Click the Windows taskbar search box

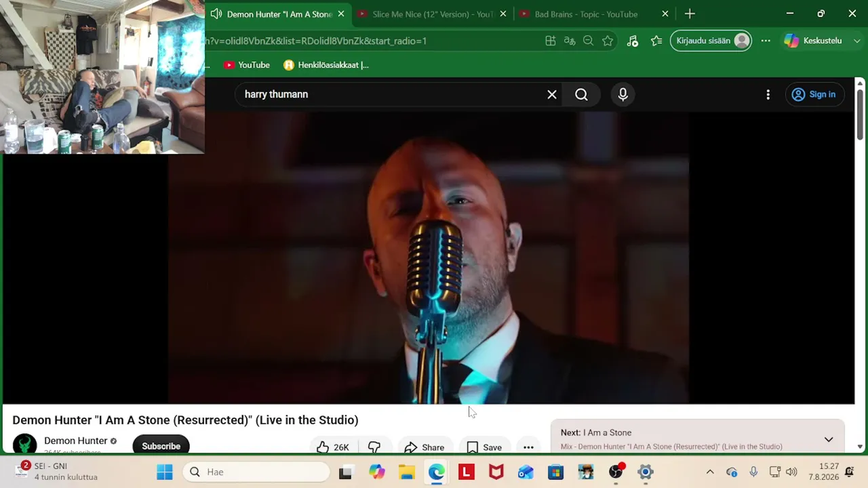[256, 472]
